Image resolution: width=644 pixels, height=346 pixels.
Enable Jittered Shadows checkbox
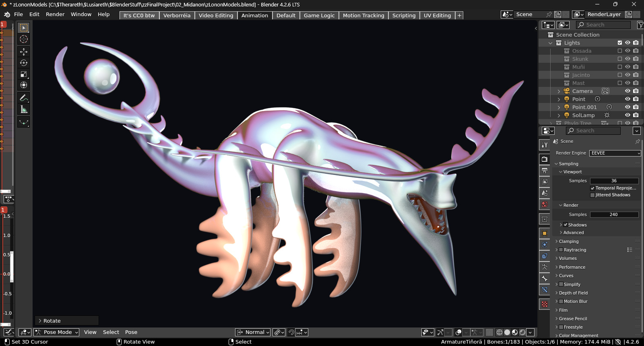pyautogui.click(x=592, y=195)
